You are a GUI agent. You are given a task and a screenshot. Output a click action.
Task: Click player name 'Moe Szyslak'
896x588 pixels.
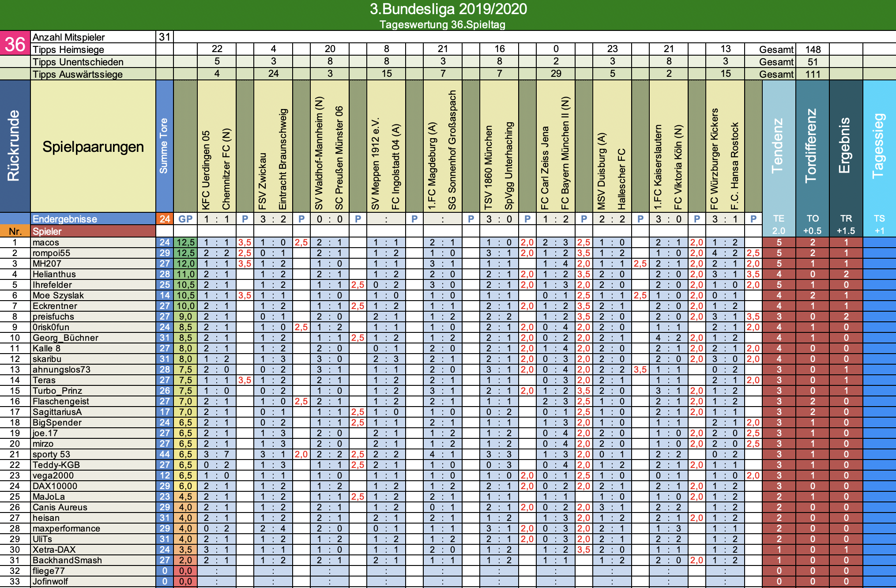click(58, 295)
